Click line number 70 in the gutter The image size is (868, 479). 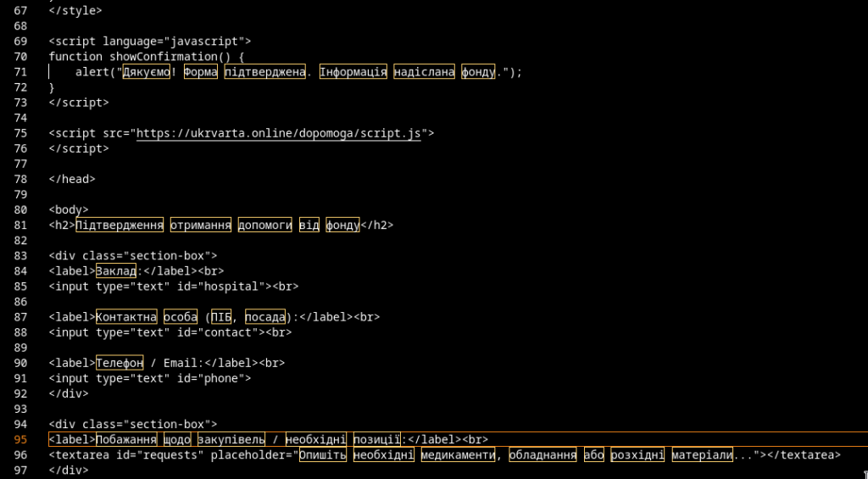[x=20, y=57]
